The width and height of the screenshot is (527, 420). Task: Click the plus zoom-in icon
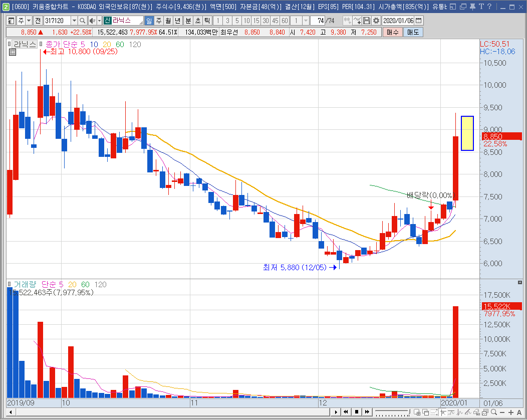point(511,412)
